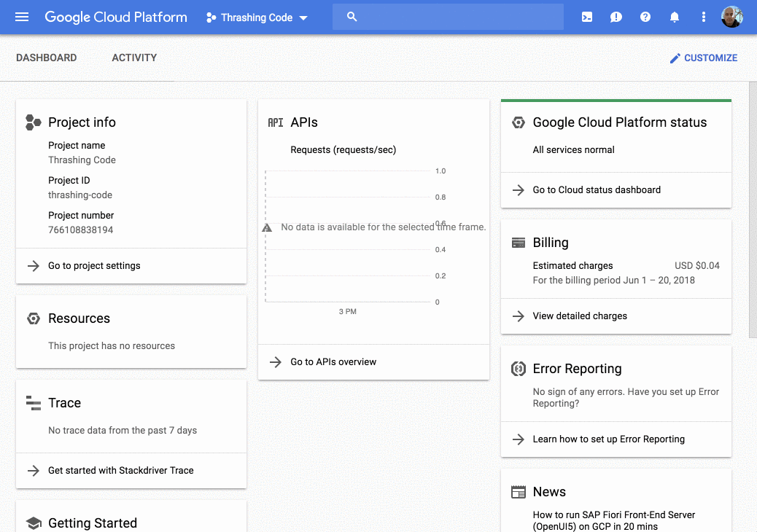Click the warning triangle icon in APIs chart
This screenshot has height=532, width=757.
(x=267, y=227)
